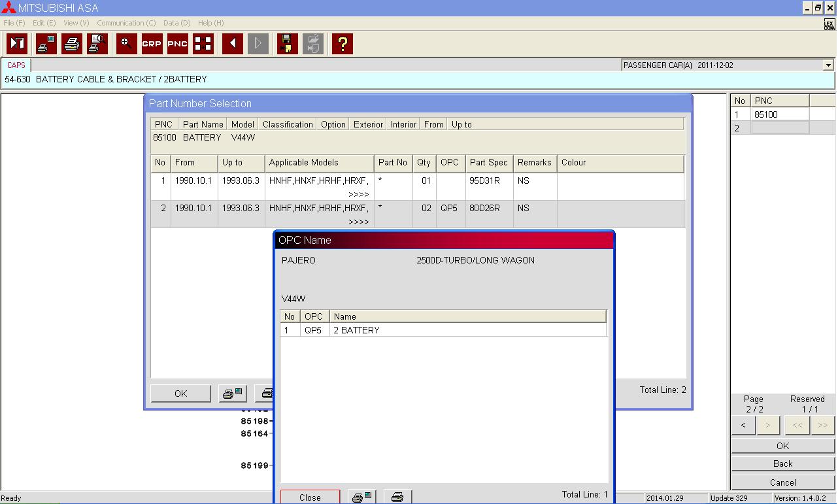
Task: Click print-screen icon beside Part Number Selection OK
Action: [233, 394]
